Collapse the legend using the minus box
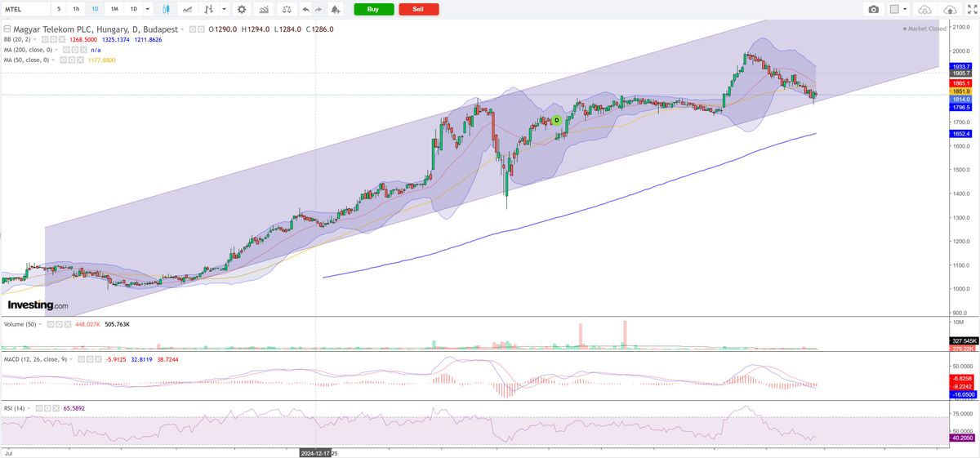 click(x=7, y=29)
